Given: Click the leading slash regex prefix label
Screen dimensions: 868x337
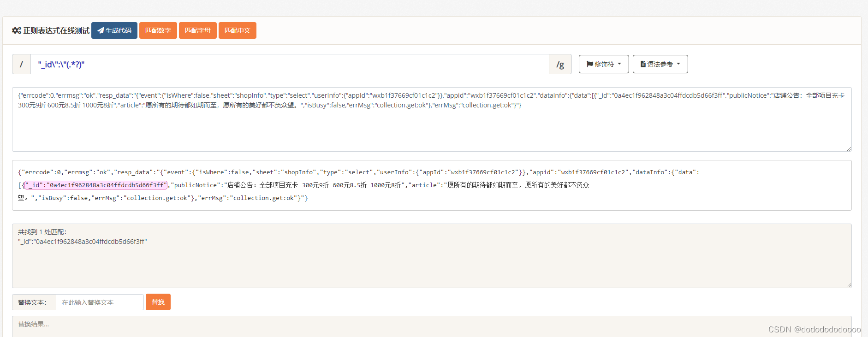Looking at the screenshot, I should (x=21, y=64).
